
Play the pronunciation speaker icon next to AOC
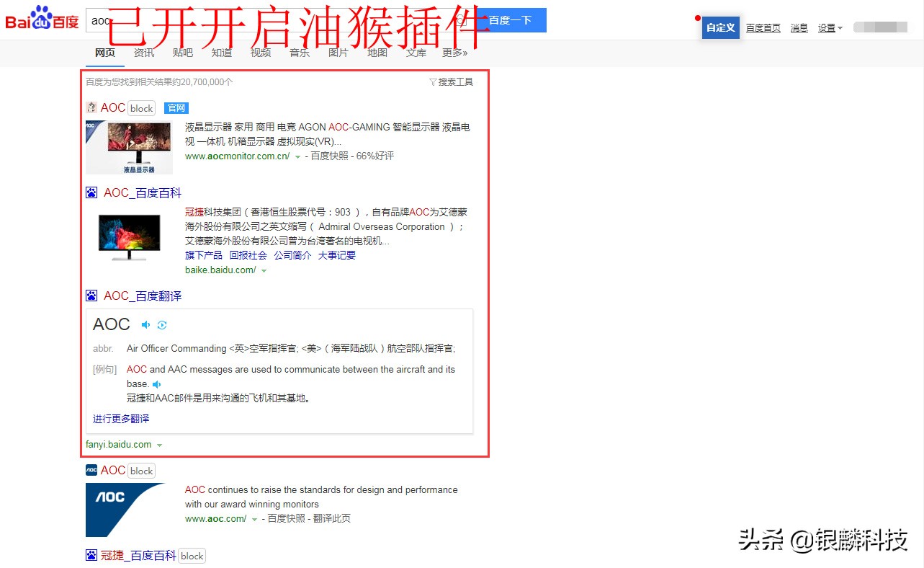click(145, 325)
